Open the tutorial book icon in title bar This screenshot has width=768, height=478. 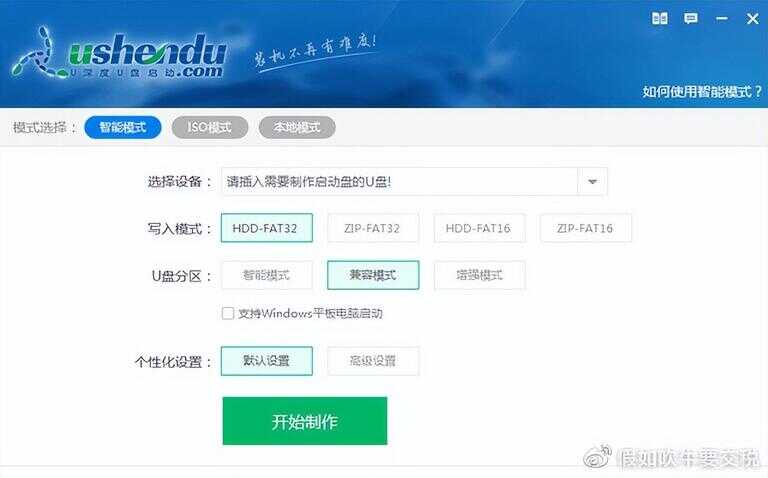[x=660, y=19]
